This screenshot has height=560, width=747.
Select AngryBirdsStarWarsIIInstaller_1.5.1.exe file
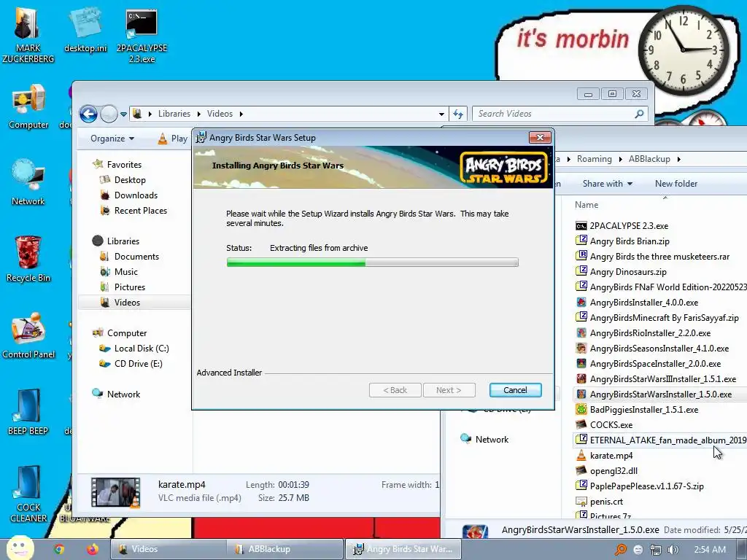click(662, 379)
